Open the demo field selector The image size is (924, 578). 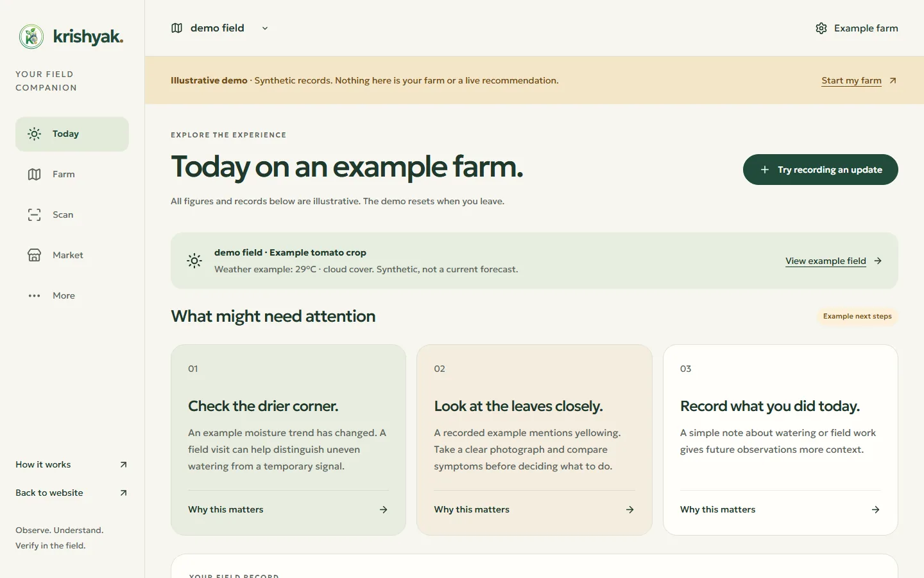[x=220, y=28]
